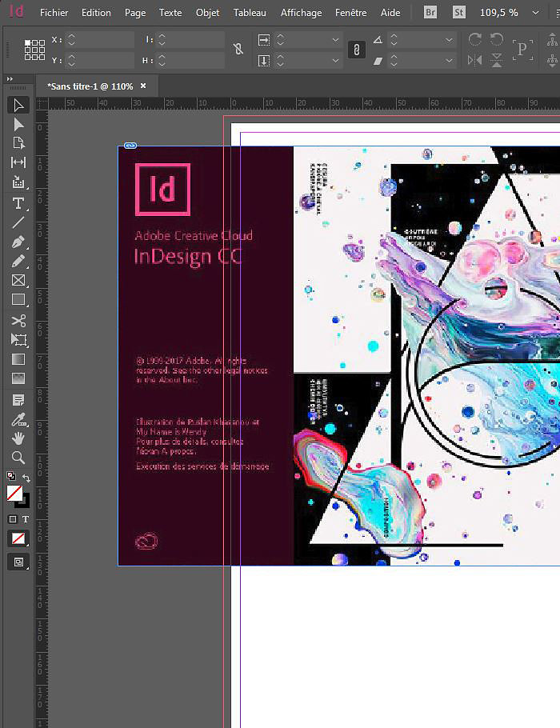Click the flip horizontal icon

pos(474,60)
